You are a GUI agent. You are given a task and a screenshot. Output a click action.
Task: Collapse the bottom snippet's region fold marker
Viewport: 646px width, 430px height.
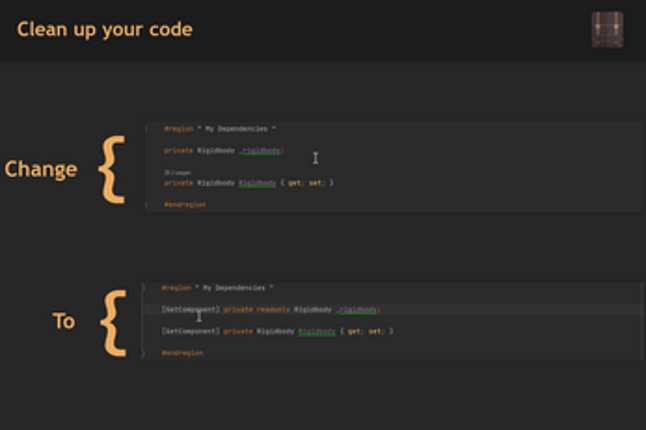(144, 287)
